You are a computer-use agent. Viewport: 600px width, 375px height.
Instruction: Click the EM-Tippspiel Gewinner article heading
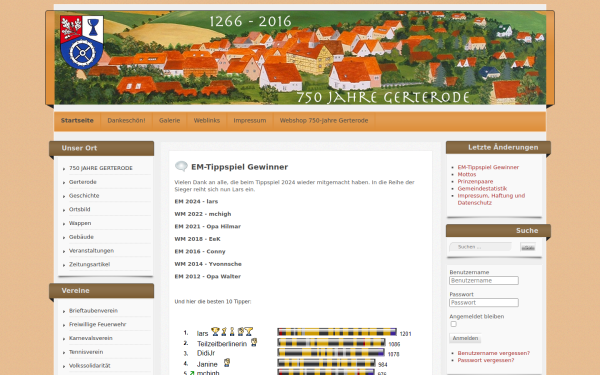point(240,167)
